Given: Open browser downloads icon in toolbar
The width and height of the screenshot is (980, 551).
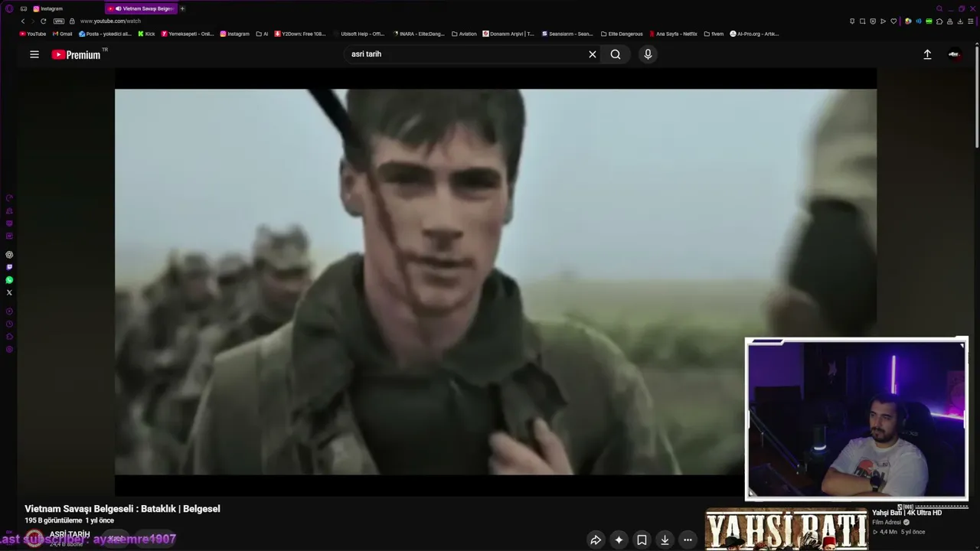Looking at the screenshot, I should coord(960,21).
